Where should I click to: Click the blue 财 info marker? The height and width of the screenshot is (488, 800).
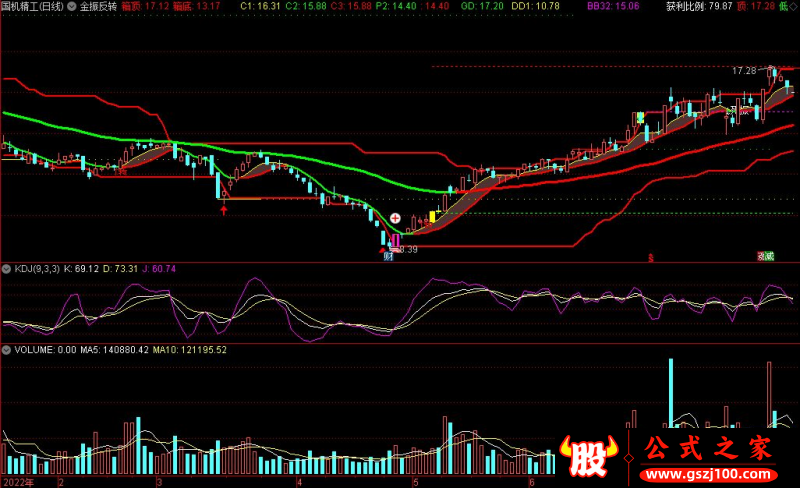pyautogui.click(x=389, y=256)
